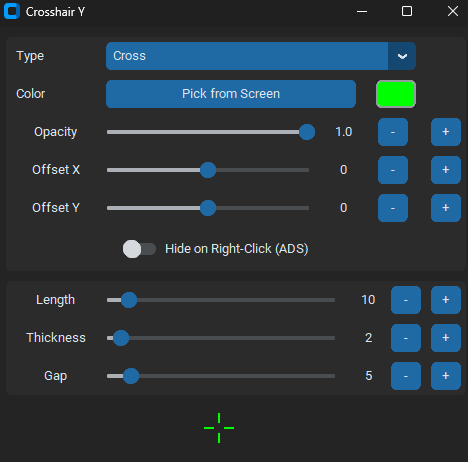Increase Thickness with the plus button

[x=446, y=338]
